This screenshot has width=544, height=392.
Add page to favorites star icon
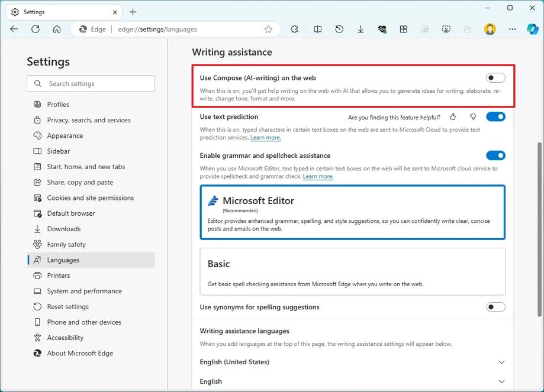coord(268,29)
